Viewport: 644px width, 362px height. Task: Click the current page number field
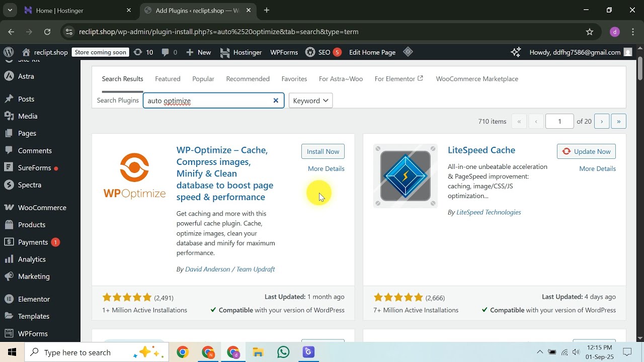[x=559, y=121]
